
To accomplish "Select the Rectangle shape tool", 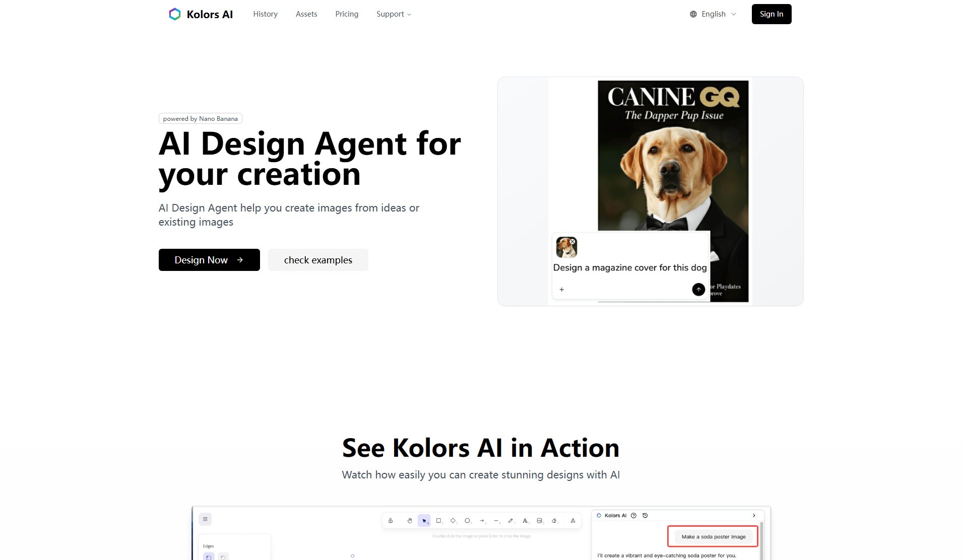I will (439, 521).
